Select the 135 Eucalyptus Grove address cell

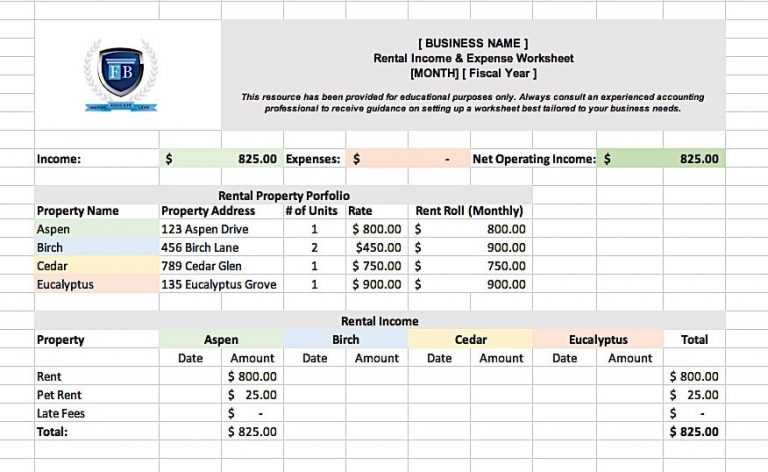tap(221, 284)
